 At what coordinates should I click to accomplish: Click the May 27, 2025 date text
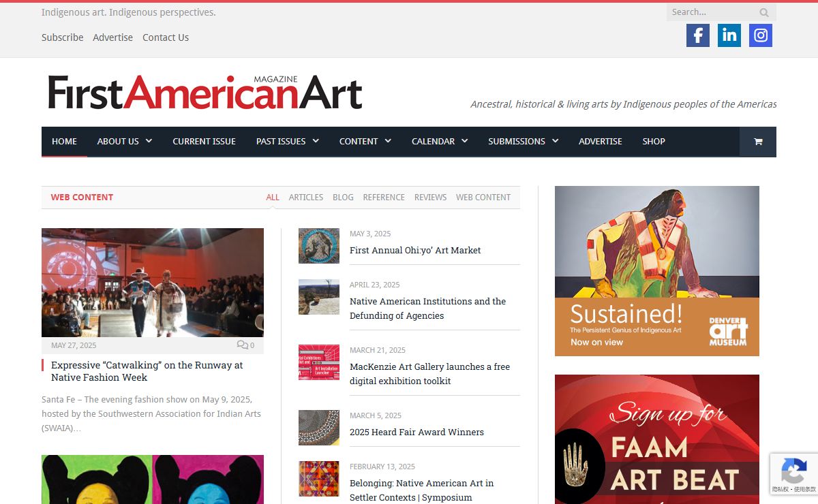[74, 345]
